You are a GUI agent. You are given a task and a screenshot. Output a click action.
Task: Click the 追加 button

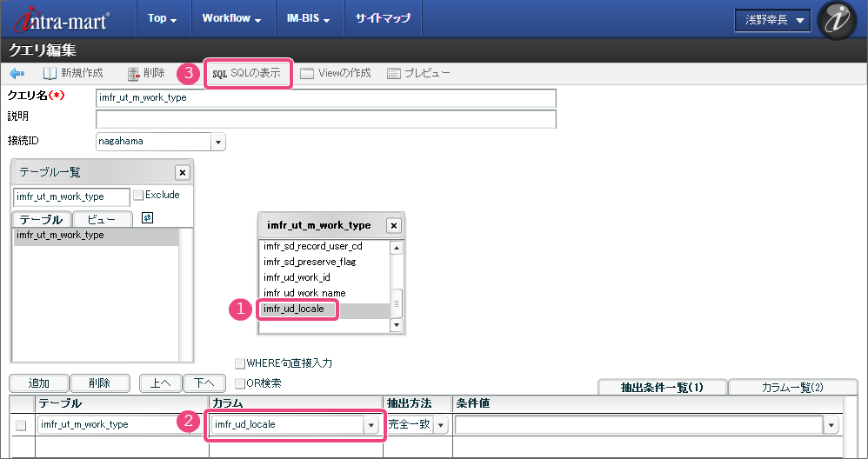click(39, 382)
